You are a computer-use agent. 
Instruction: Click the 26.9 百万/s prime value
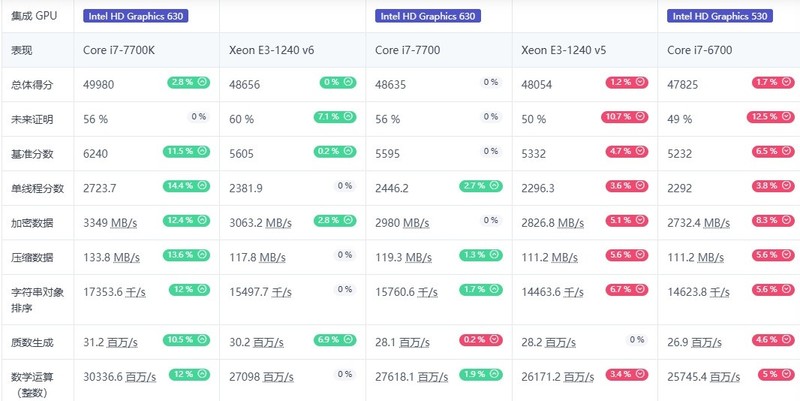694,343
